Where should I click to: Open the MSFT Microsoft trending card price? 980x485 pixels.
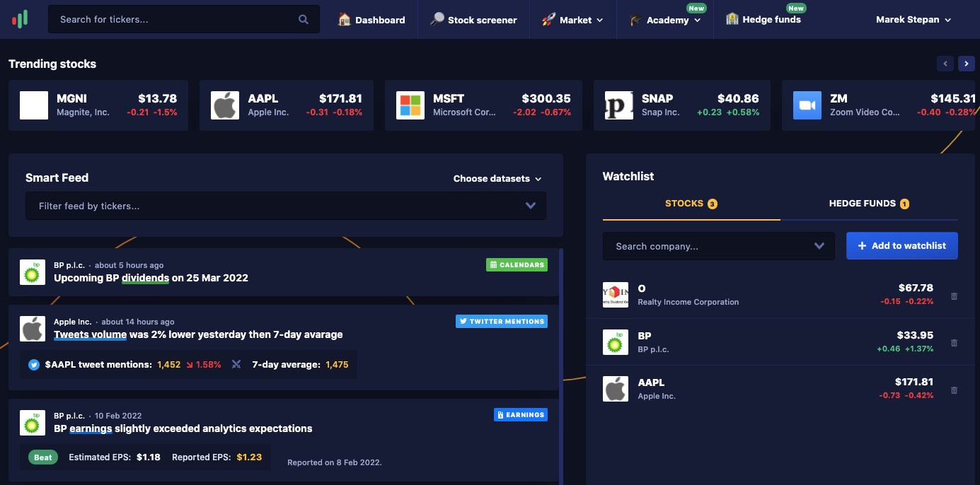tap(546, 98)
